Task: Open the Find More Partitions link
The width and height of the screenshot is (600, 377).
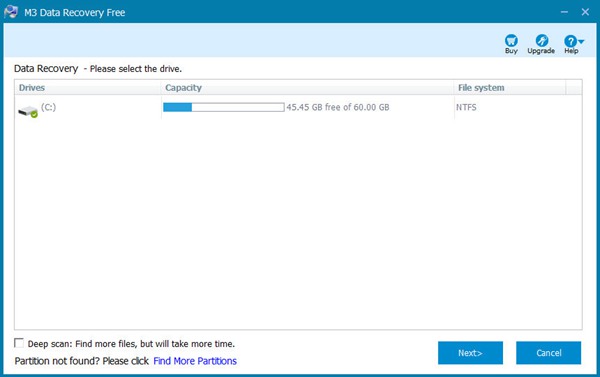Action: pos(195,361)
